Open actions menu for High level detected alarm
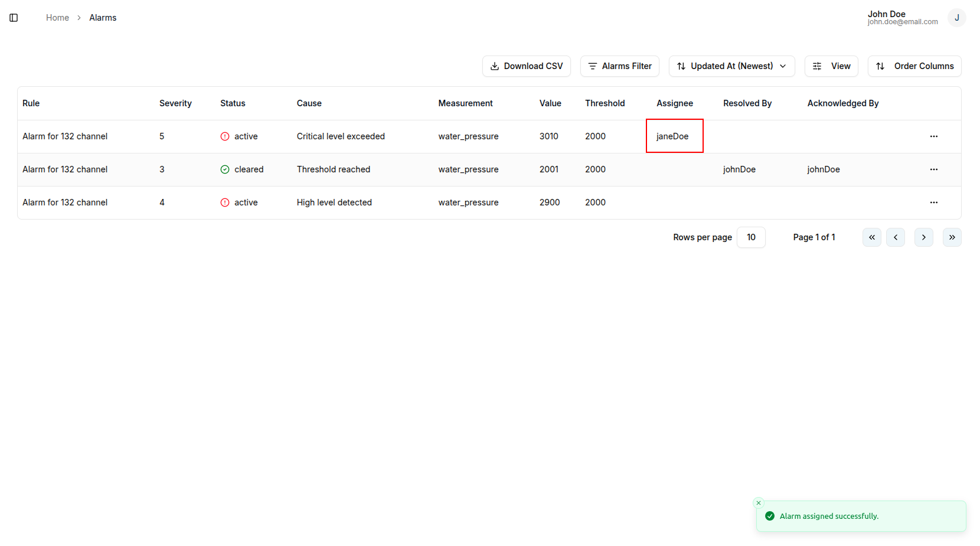Viewport: 980px width, 546px height. point(933,202)
